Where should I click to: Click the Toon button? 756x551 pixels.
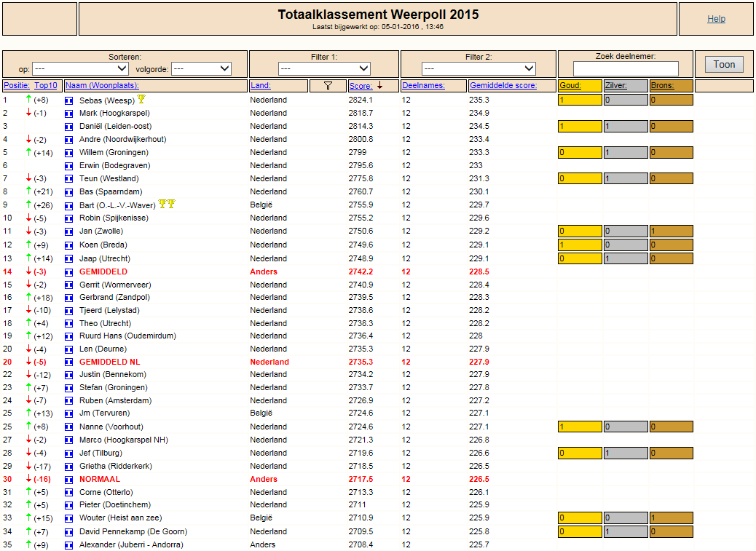coord(724,65)
